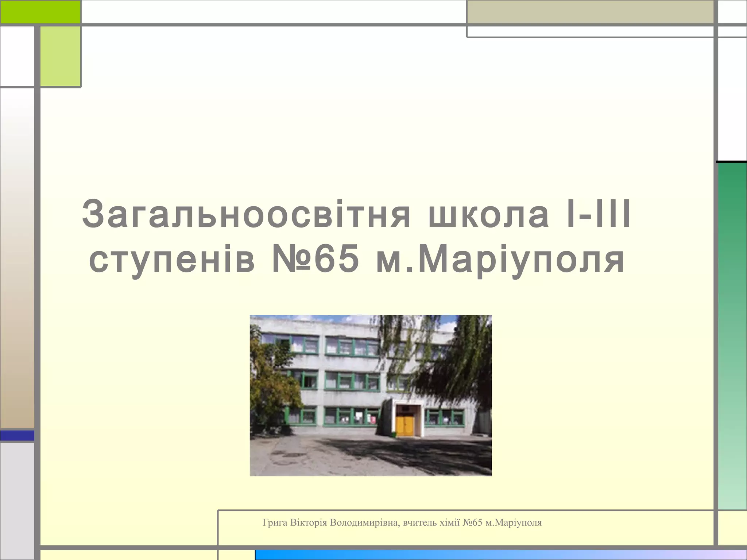Click the footer text about Грига Вікторія Володимирівна

coord(402,523)
